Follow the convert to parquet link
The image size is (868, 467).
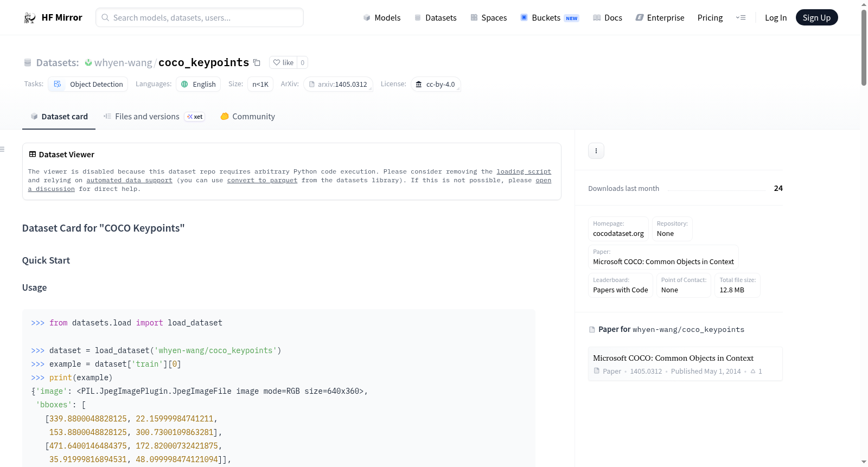pos(262,180)
